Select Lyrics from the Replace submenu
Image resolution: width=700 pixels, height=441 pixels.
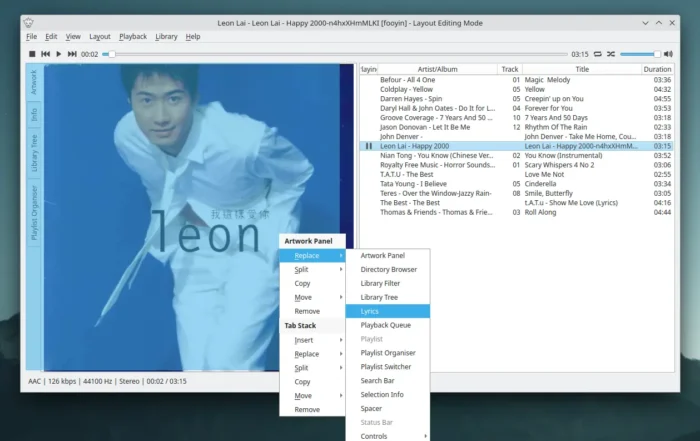pos(388,311)
